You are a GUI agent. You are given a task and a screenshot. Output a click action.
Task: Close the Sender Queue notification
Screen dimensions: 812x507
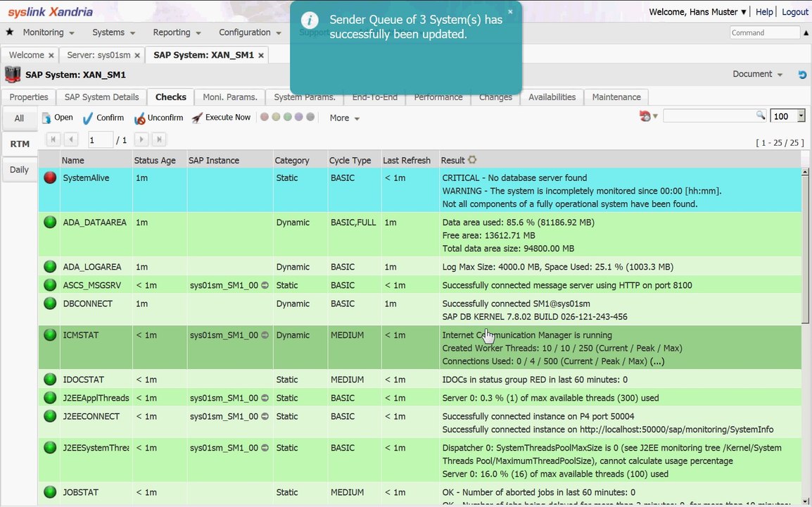(x=510, y=11)
